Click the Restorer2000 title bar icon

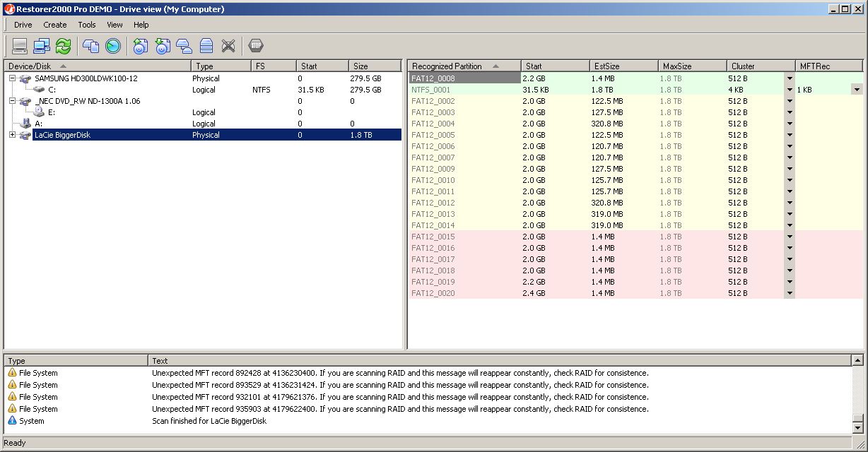click(9, 9)
